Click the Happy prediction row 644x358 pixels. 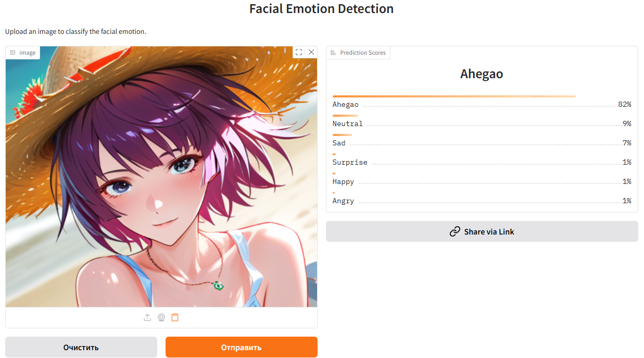click(482, 178)
